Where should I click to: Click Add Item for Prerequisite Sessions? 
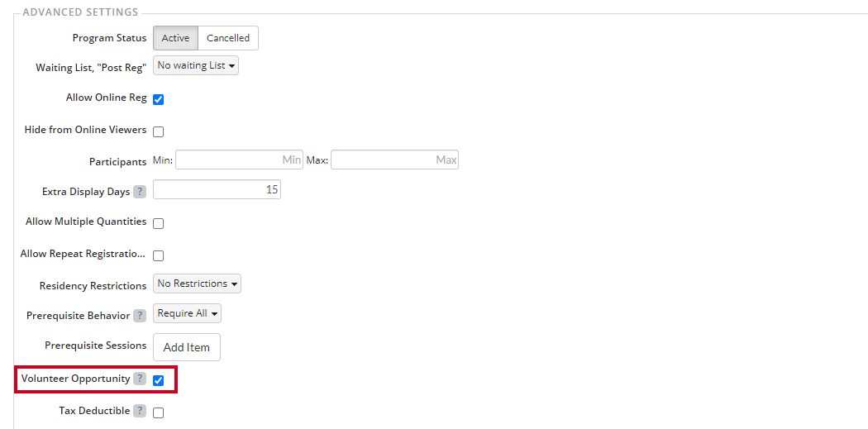coord(187,347)
